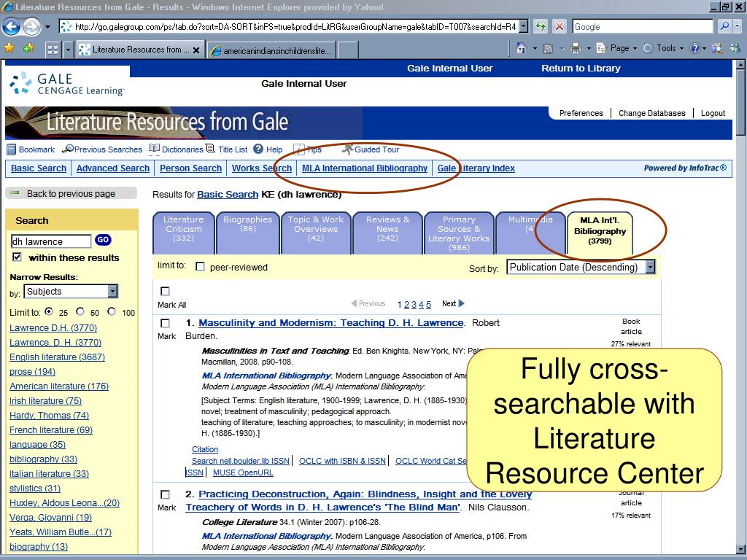Toggle within these results checkbox
747x560 pixels.
tap(18, 257)
